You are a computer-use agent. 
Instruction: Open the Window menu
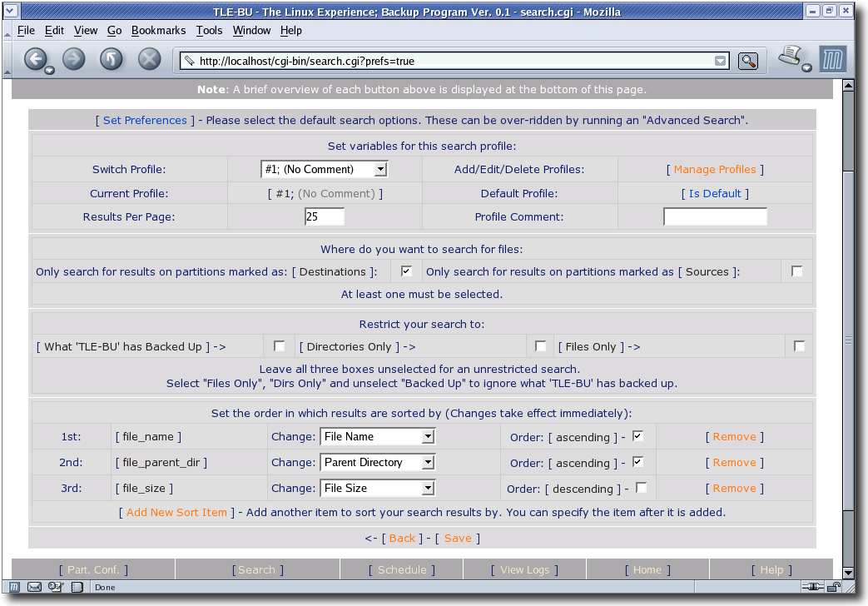[251, 31]
